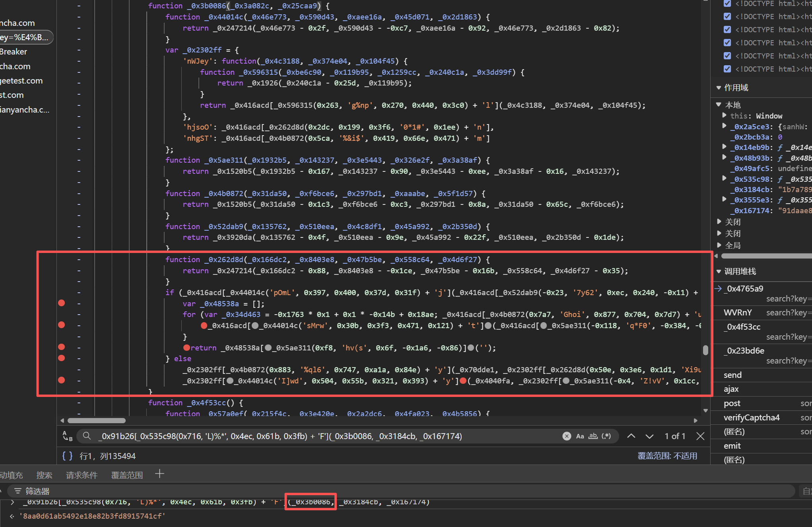Close the search bar
This screenshot has width=812, height=527.
click(701, 436)
